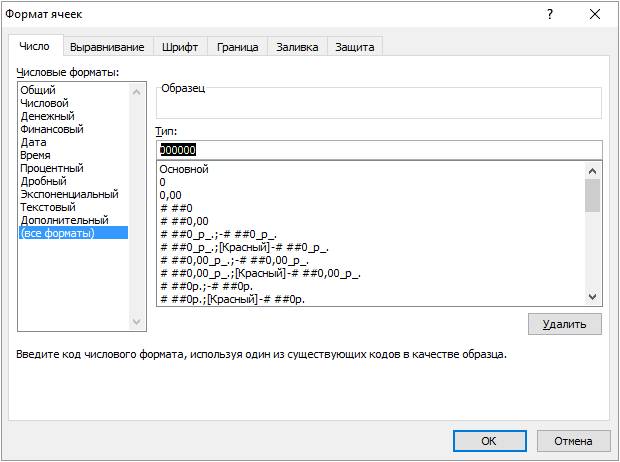
Task: Click the help question mark icon
Action: click(549, 14)
